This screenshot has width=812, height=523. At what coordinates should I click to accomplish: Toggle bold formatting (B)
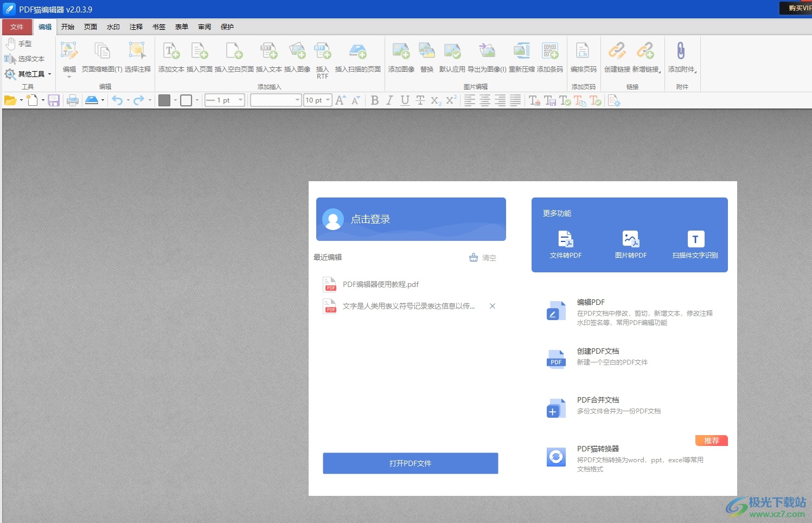[375, 100]
